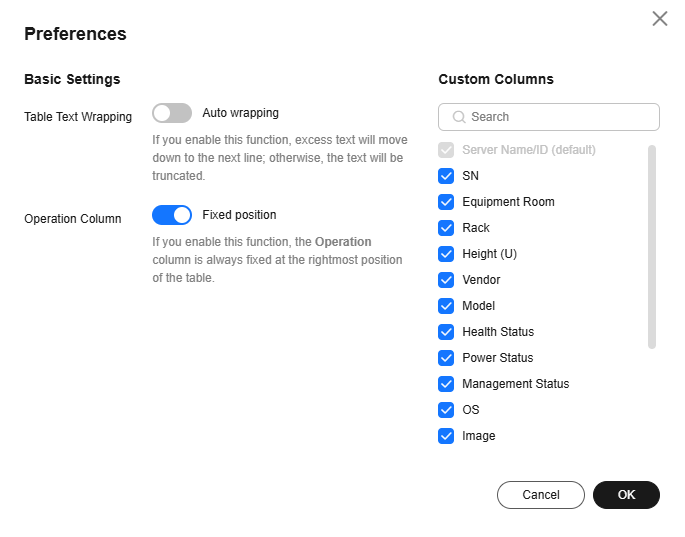Uncheck the Vendor column checkbox
The width and height of the screenshot is (685, 537).
pos(446,280)
